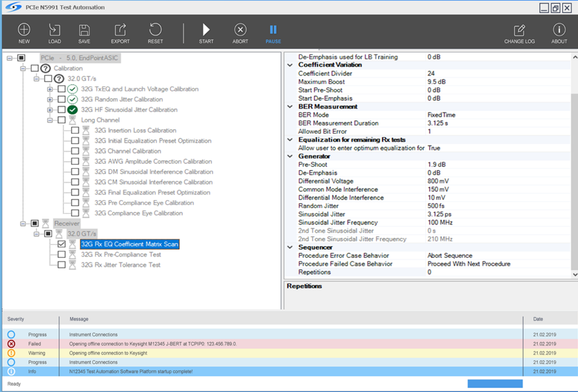Expand 32G Random Jitter Calibration node
The image size is (578, 392).
click(50, 99)
